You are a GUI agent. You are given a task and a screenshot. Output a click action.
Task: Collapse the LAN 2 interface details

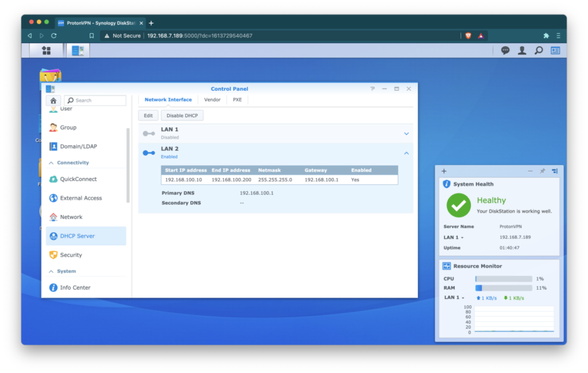[406, 153]
